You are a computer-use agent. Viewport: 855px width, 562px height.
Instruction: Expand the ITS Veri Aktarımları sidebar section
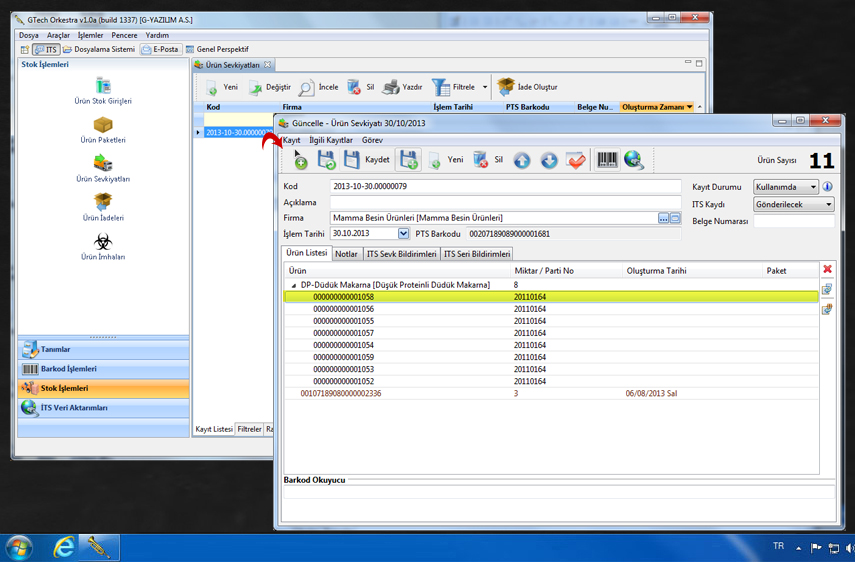[x=103, y=408]
